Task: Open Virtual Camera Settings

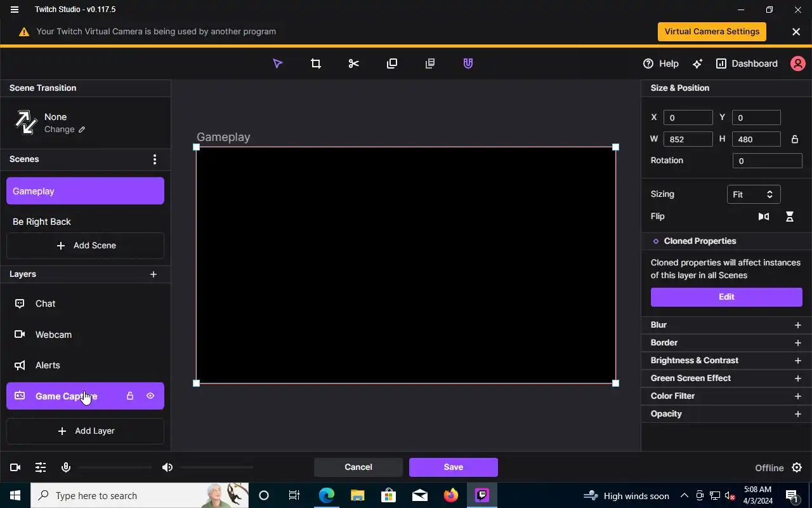Action: pyautogui.click(x=712, y=32)
